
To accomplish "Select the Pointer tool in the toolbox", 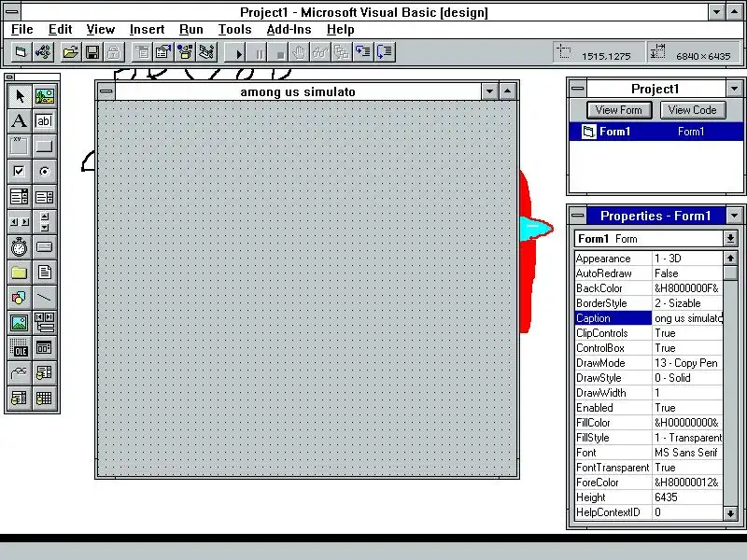I will coord(19,96).
